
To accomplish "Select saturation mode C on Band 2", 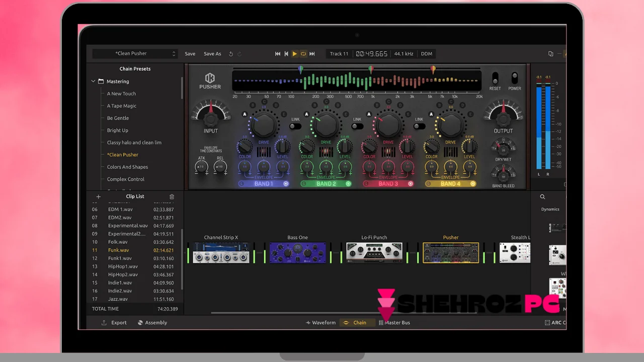I will 327,102.
